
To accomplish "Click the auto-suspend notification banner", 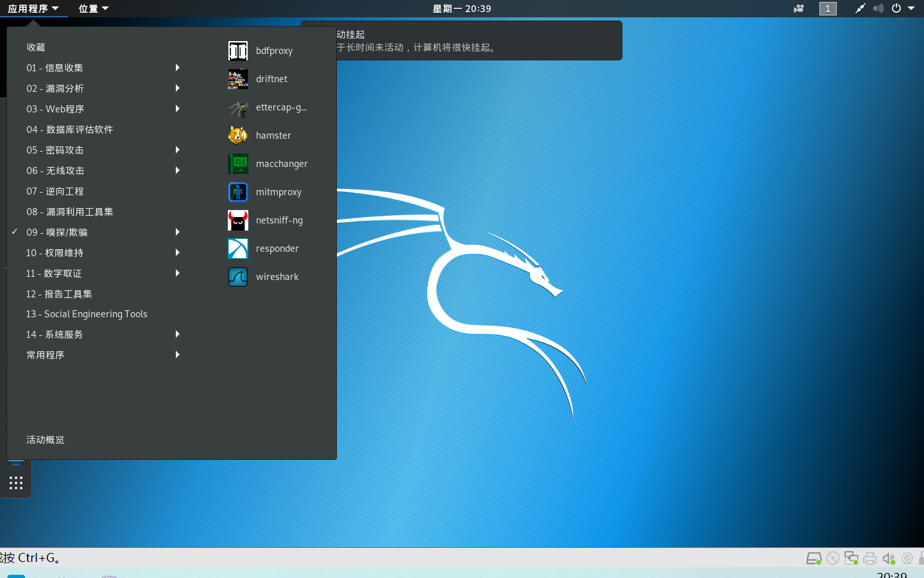I will [x=461, y=40].
